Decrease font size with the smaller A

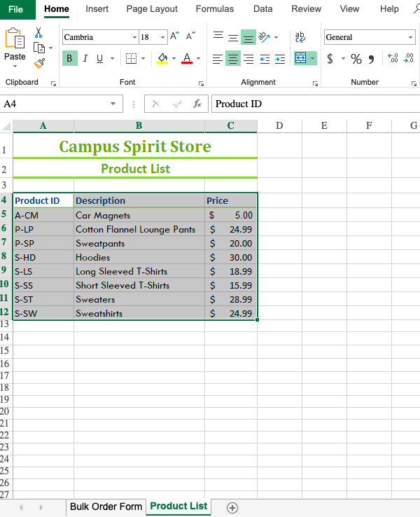coord(190,36)
